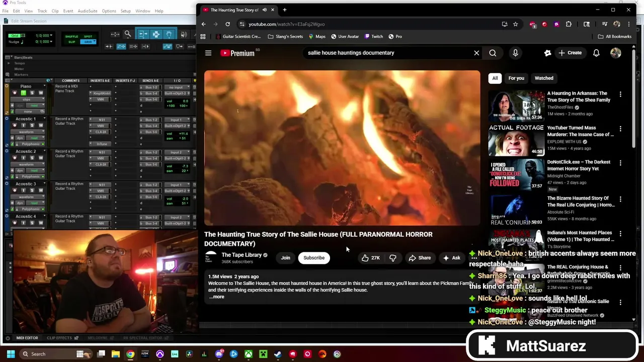Open the YouTube account avatar menu
Image resolution: width=644 pixels, height=362 pixels.
(x=615, y=53)
